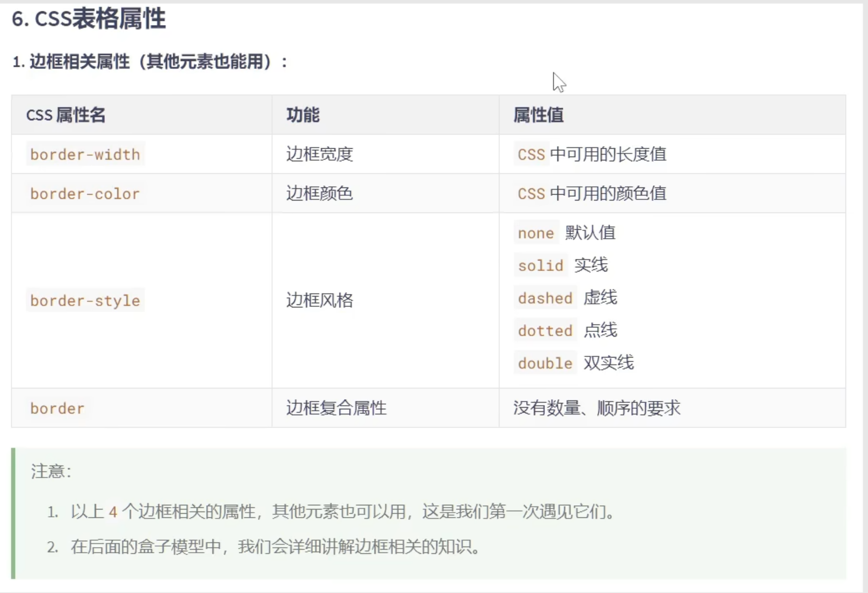The width and height of the screenshot is (868, 593).
Task: Click the '点线' text
Action: pyautogui.click(x=601, y=330)
